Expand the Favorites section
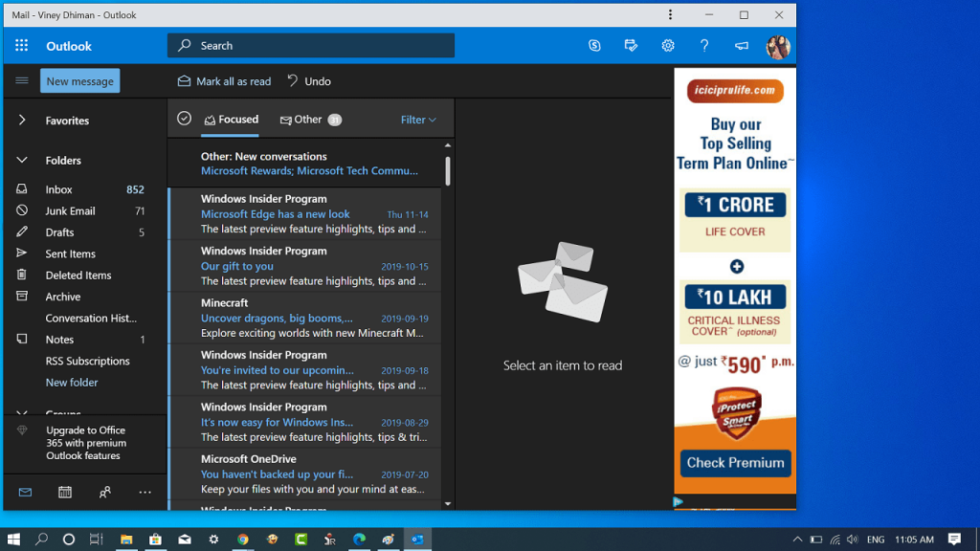The height and width of the screenshot is (551, 980). click(x=22, y=120)
